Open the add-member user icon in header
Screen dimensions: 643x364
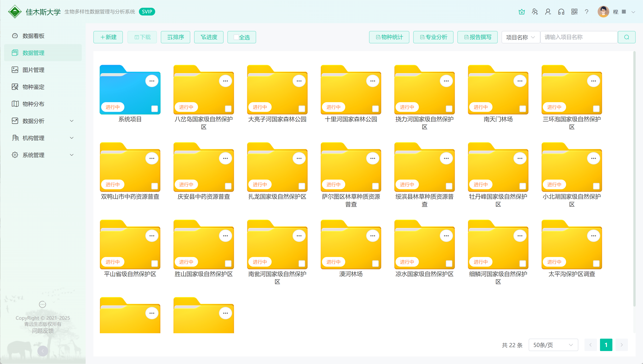point(535,12)
